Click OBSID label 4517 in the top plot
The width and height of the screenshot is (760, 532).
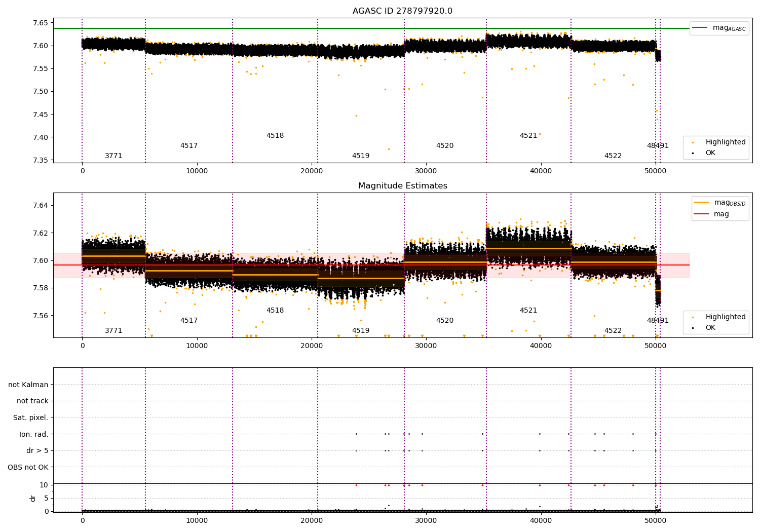pyautogui.click(x=189, y=146)
